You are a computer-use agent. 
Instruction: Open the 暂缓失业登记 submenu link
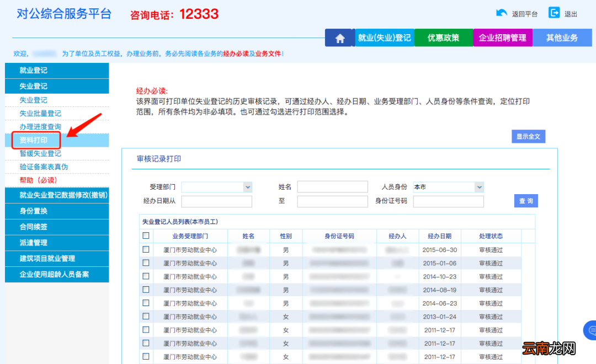click(40, 153)
